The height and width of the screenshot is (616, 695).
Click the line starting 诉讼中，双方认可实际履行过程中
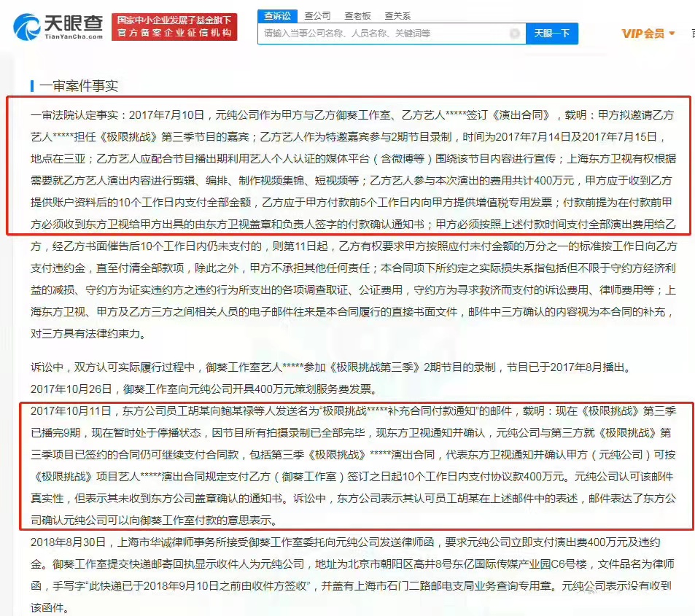tap(330, 367)
